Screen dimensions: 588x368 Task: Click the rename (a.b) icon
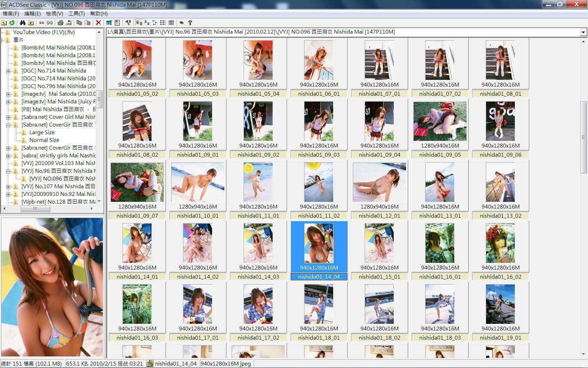click(109, 23)
